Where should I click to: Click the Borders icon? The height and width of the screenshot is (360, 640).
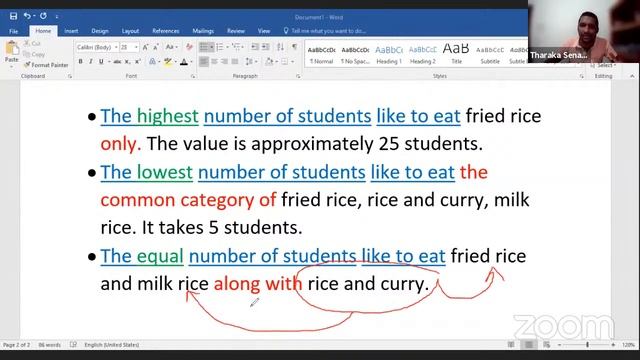[x=284, y=62]
